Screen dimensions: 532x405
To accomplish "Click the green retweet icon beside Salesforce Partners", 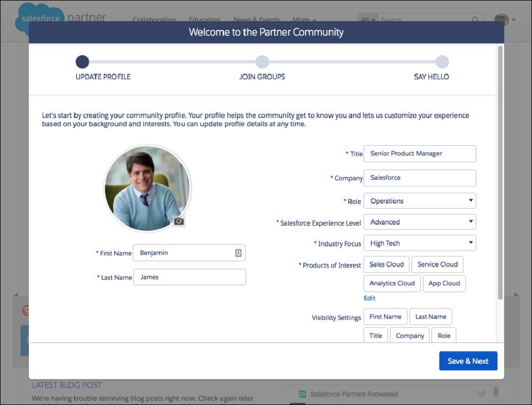I will pyautogui.click(x=302, y=394).
